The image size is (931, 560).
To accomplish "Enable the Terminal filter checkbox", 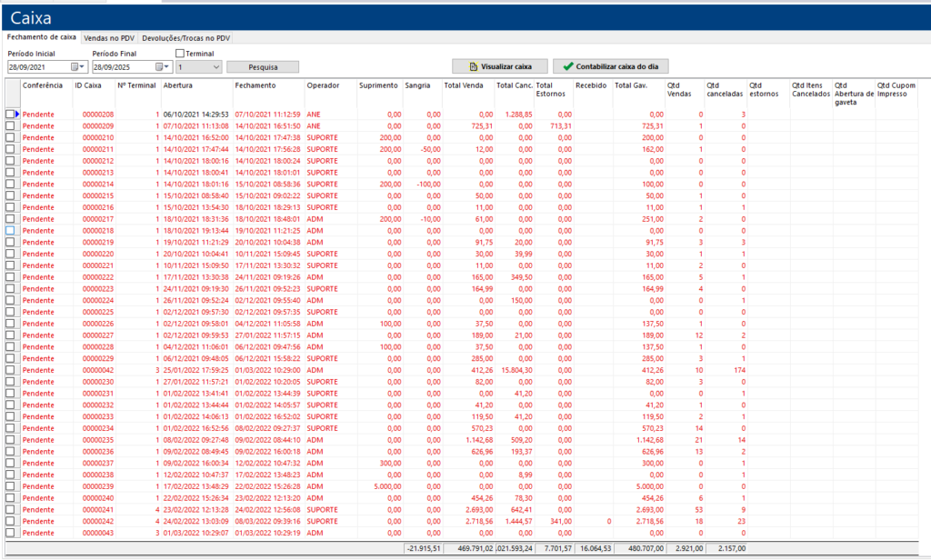I will pyautogui.click(x=180, y=54).
